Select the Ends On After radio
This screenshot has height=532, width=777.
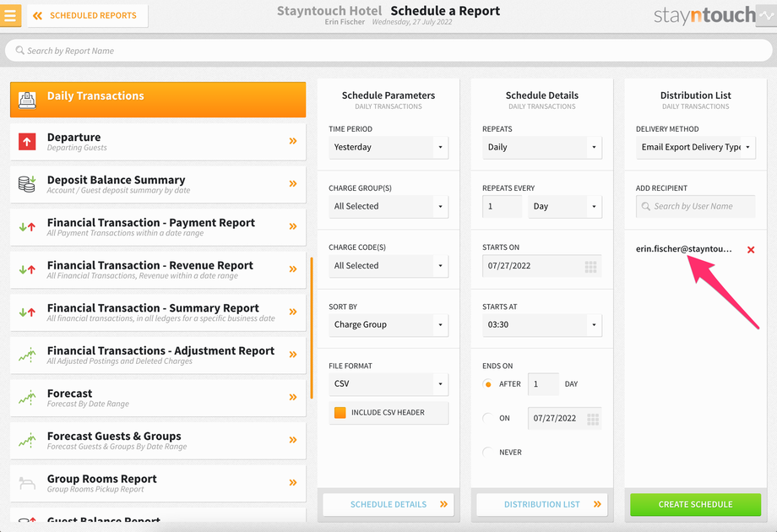point(488,384)
